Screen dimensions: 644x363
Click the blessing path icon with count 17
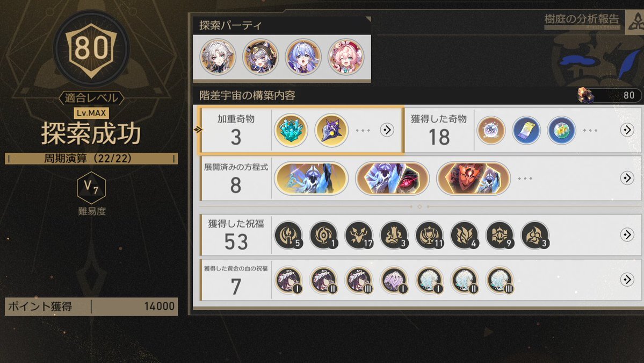coord(359,236)
